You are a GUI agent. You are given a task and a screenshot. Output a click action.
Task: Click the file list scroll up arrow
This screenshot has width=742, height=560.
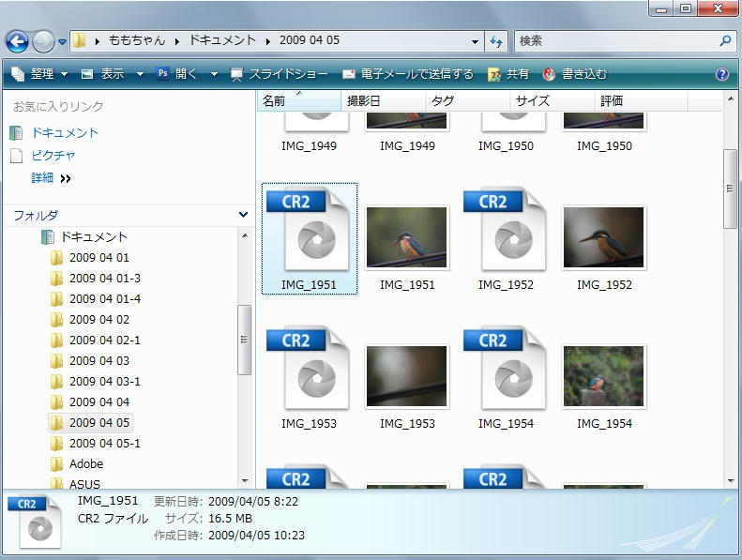(730, 98)
